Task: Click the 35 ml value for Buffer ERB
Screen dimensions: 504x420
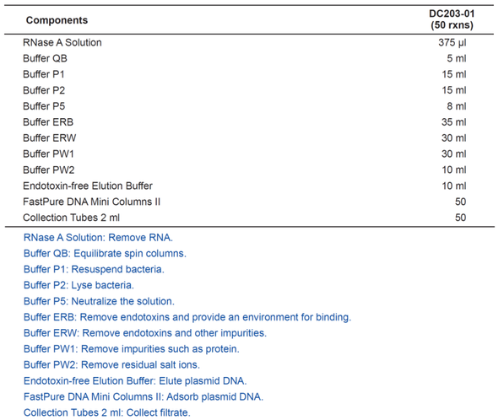Action: click(453, 122)
